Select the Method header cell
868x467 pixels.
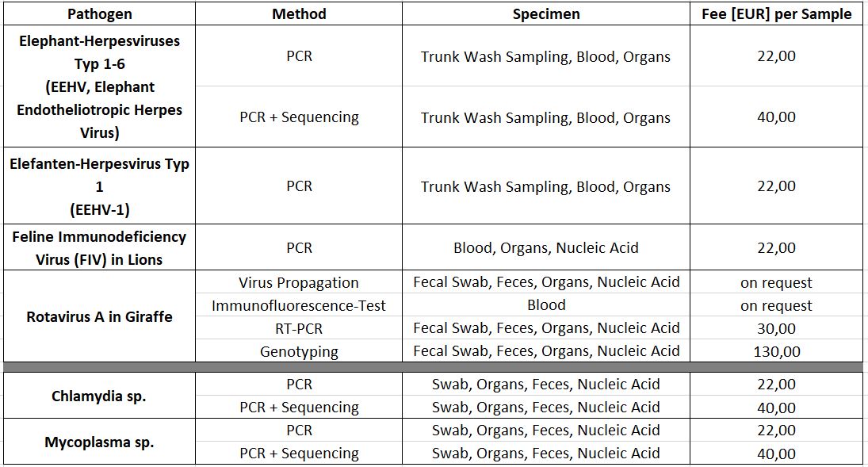coord(299,13)
